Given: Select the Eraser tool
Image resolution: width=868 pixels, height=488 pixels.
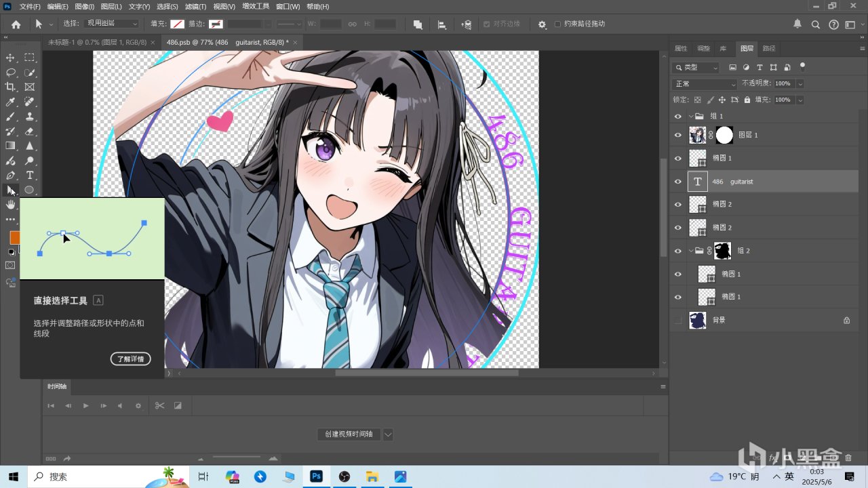Looking at the screenshot, I should [x=30, y=131].
